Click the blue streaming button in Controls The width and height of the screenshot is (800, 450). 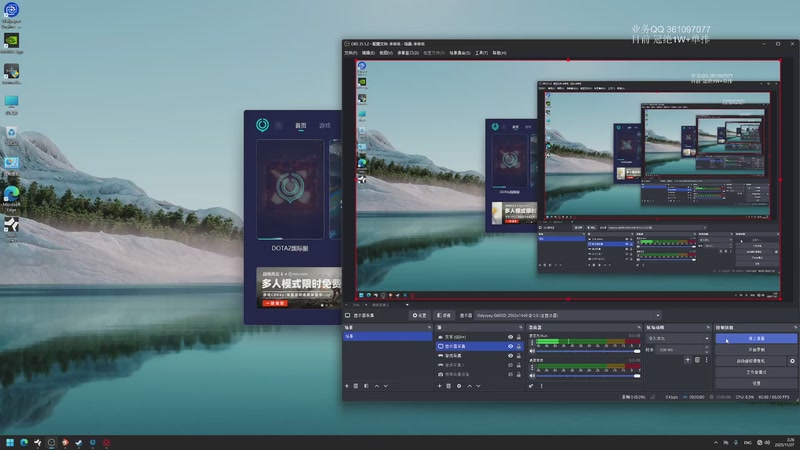click(x=756, y=338)
